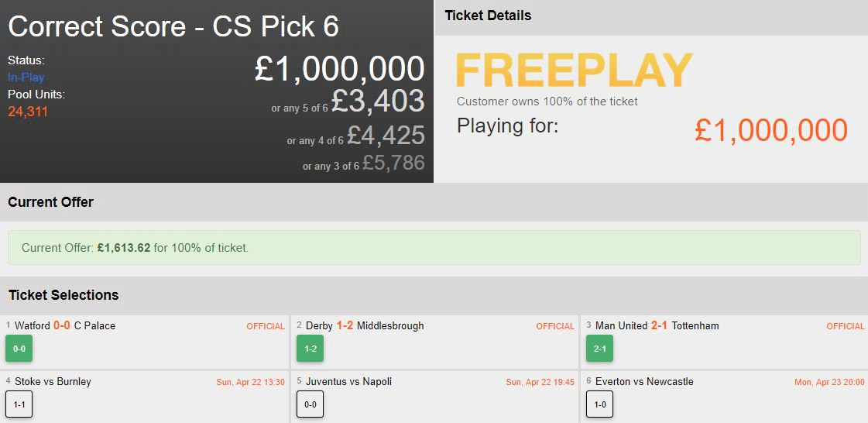The width and height of the screenshot is (868, 423).
Task: Click the Pool Units value 24,311
Action: coord(28,112)
